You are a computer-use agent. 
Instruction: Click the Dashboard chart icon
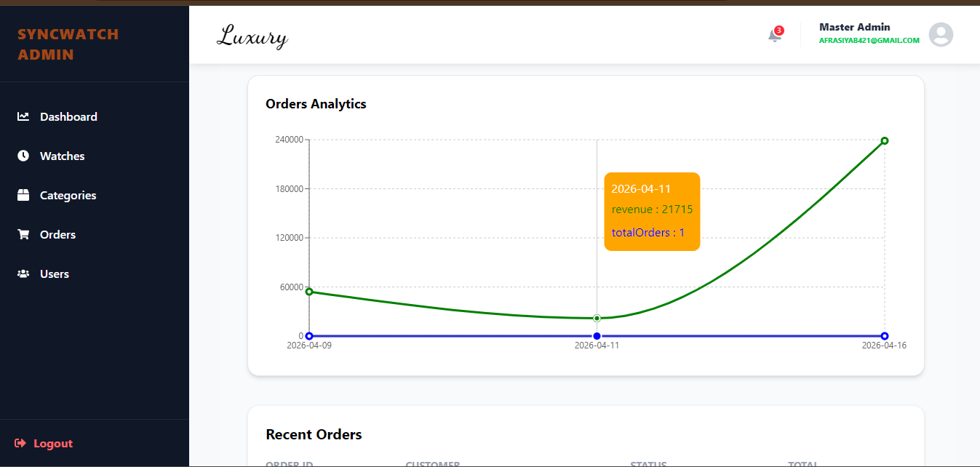[x=23, y=116]
